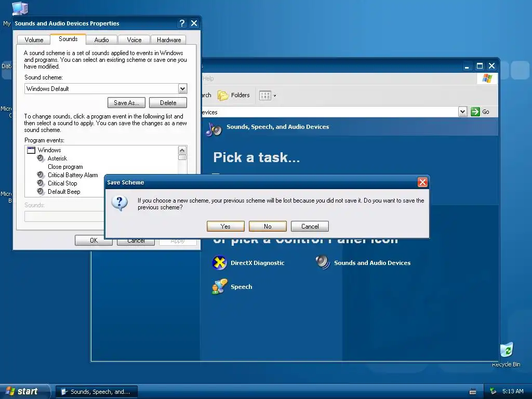Viewport: 532px width, 399px height.
Task: Open the address bar dropdown arrow
Action: (x=462, y=112)
